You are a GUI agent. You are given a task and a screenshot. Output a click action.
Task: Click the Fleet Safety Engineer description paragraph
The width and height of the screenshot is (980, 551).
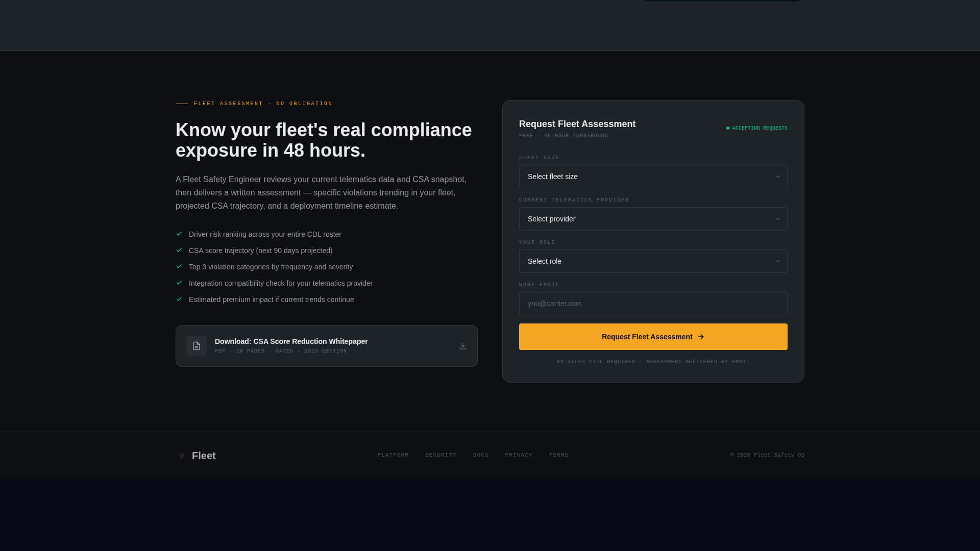pos(321,193)
